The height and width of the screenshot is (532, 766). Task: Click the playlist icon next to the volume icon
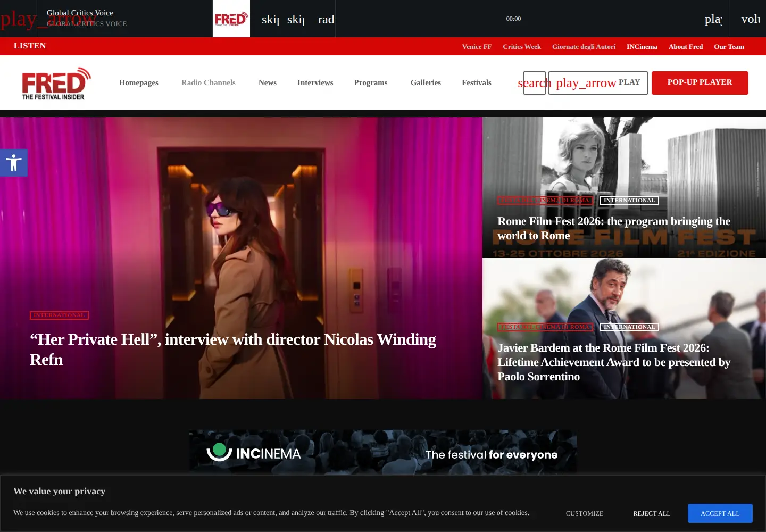(713, 19)
